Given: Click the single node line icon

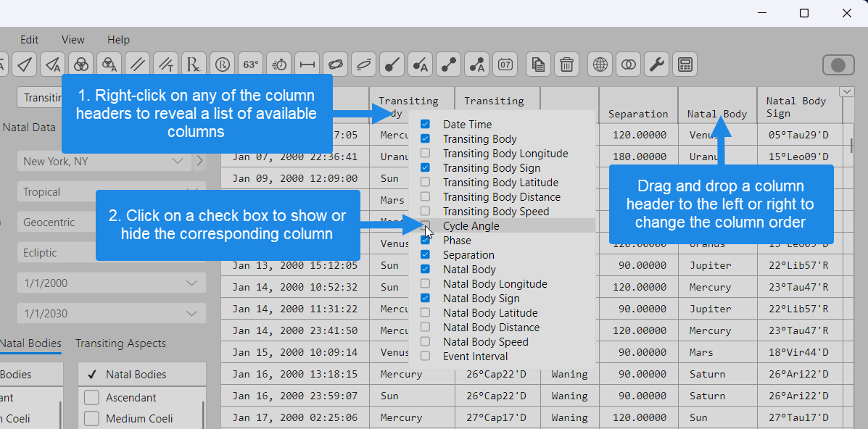Looking at the screenshot, I should click(x=392, y=64).
